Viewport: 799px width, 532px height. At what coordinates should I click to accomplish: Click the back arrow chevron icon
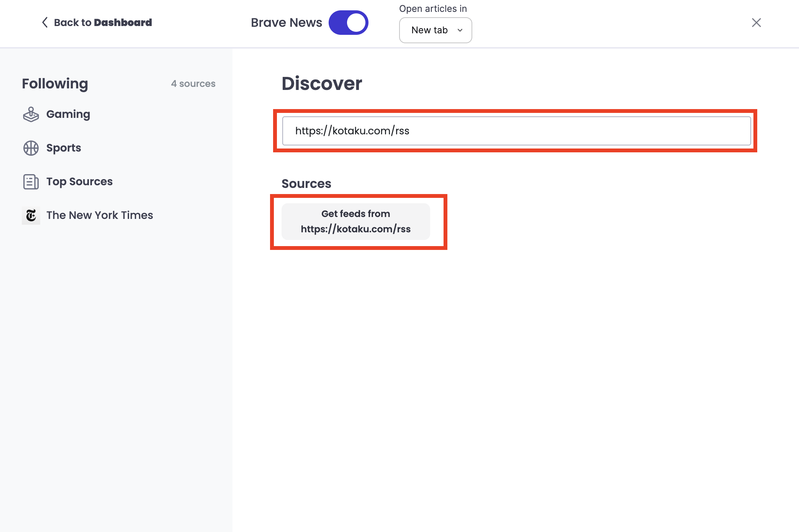tap(45, 22)
